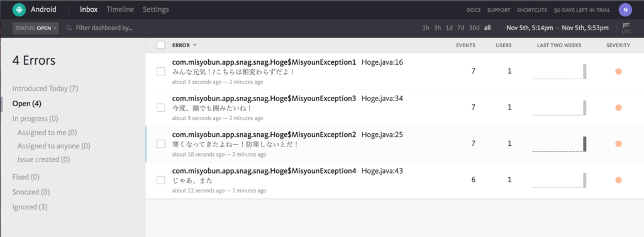Remove the STATUS: OPEN filter chip
This screenshot has height=237, width=644.
(55, 28)
